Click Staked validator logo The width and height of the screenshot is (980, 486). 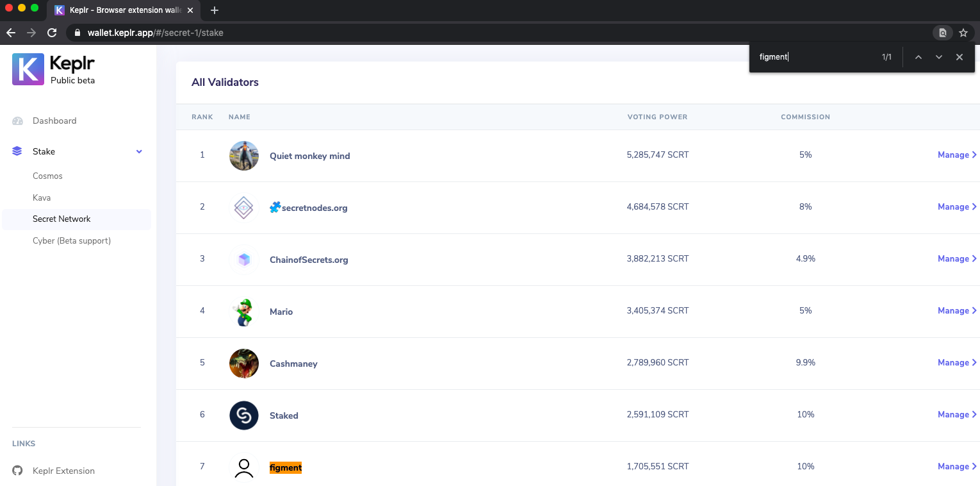coord(244,415)
